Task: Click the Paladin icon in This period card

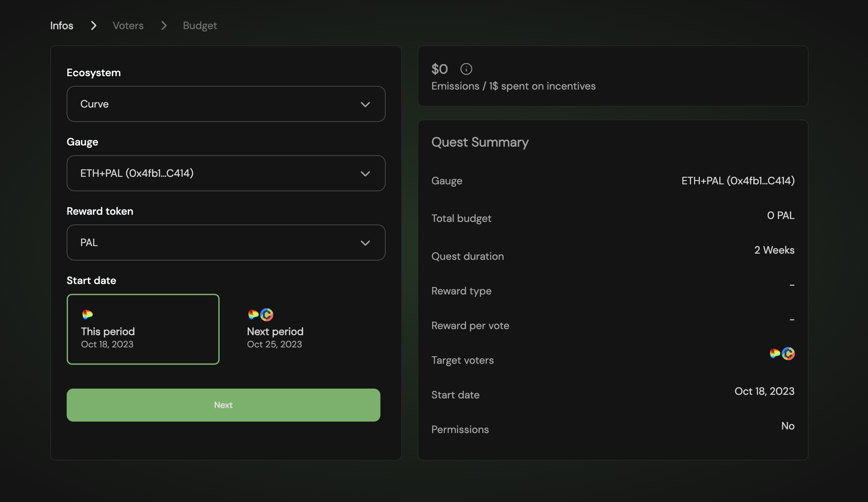Action: (87, 314)
